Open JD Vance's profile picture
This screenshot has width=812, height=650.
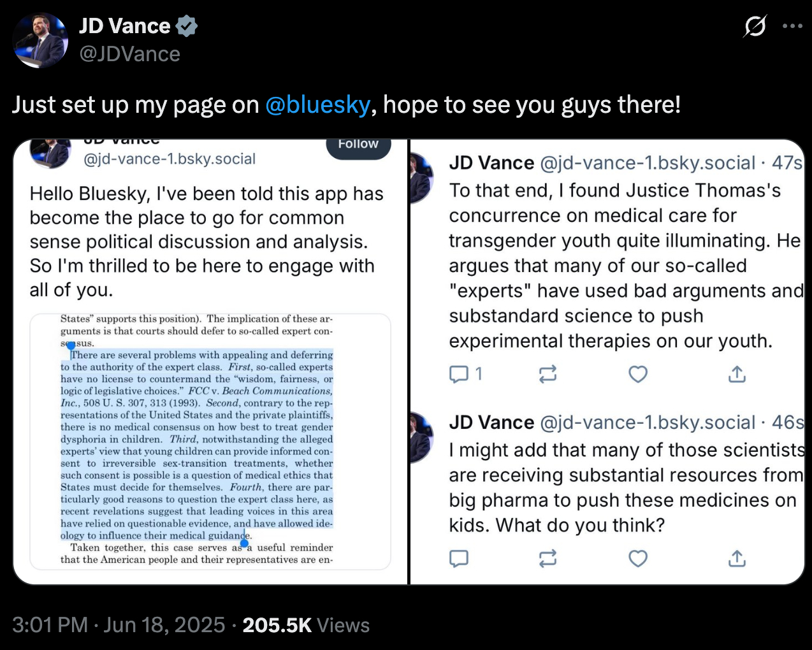pos(41,40)
